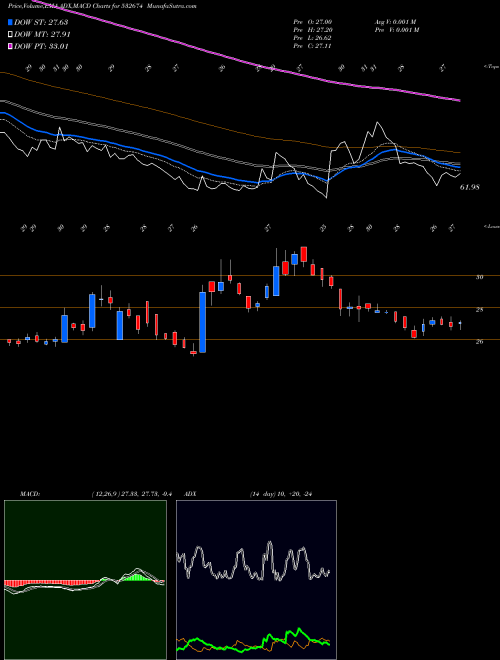Image resolution: width=500 pixels, height=660 pixels.
Task: Select the 'DOW MT: 27.91' legend text
Action: (42, 35)
